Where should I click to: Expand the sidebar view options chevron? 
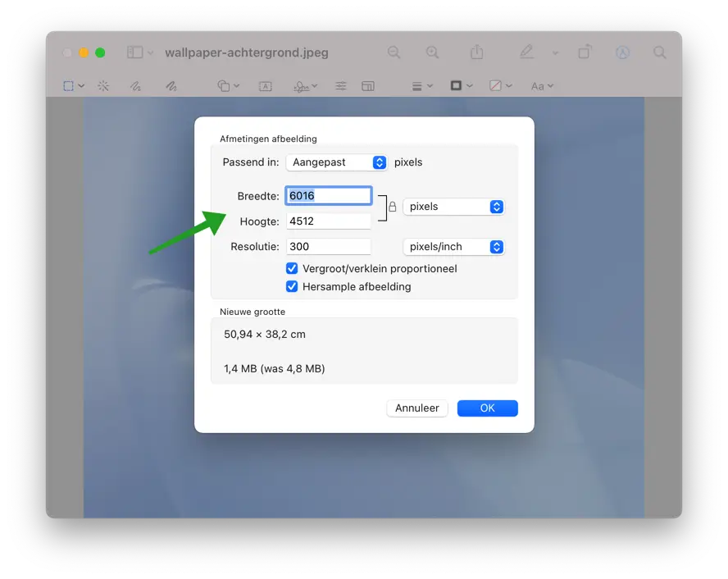150,53
